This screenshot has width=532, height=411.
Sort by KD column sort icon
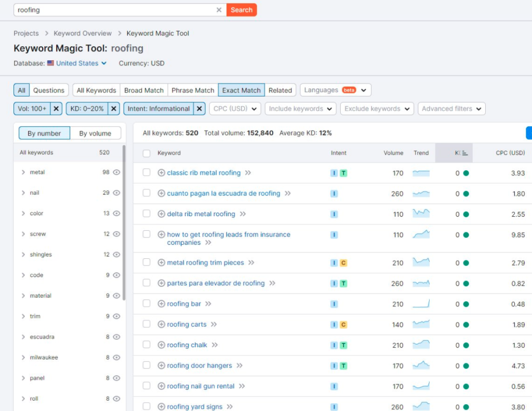pyautogui.click(x=465, y=153)
